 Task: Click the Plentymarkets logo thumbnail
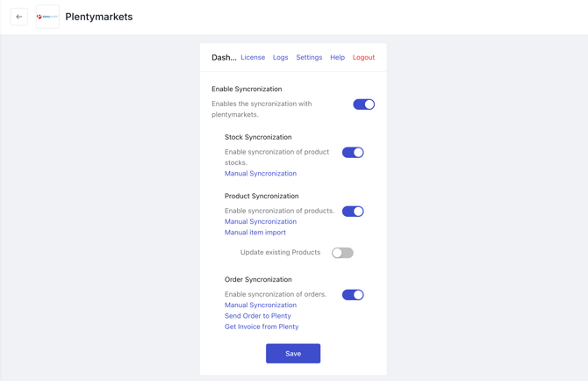(47, 17)
